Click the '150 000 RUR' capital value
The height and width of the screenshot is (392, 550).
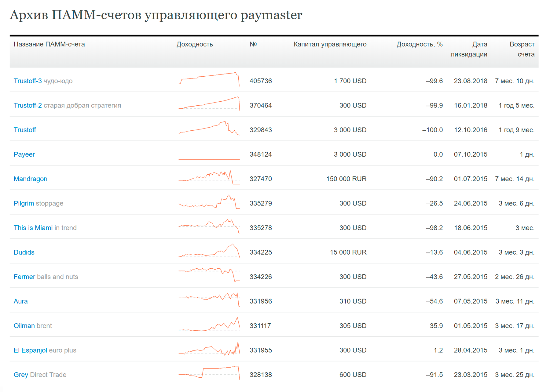click(346, 179)
